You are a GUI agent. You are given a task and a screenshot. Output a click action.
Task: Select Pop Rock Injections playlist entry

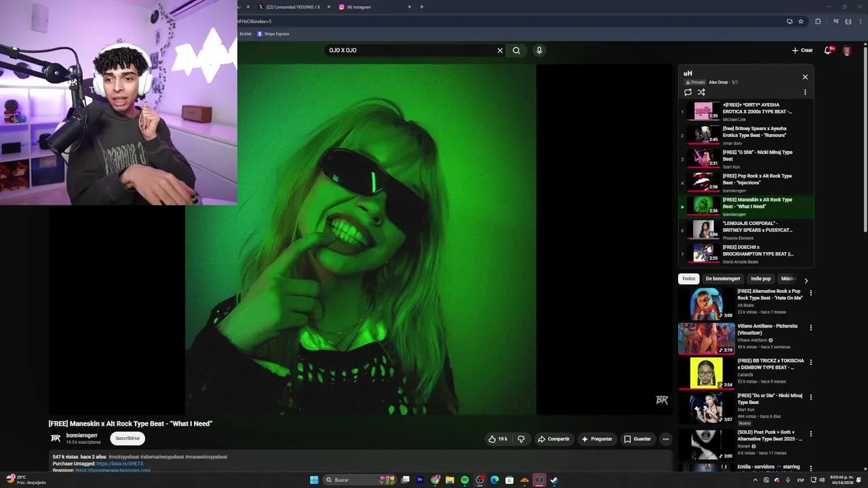click(x=746, y=182)
